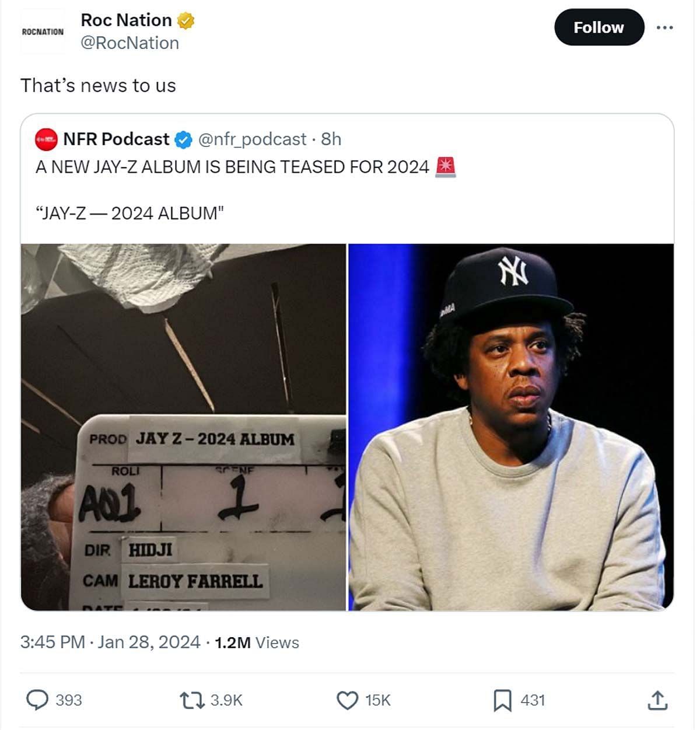
Task: Open Roc Nation profile avatar
Action: click(x=43, y=32)
